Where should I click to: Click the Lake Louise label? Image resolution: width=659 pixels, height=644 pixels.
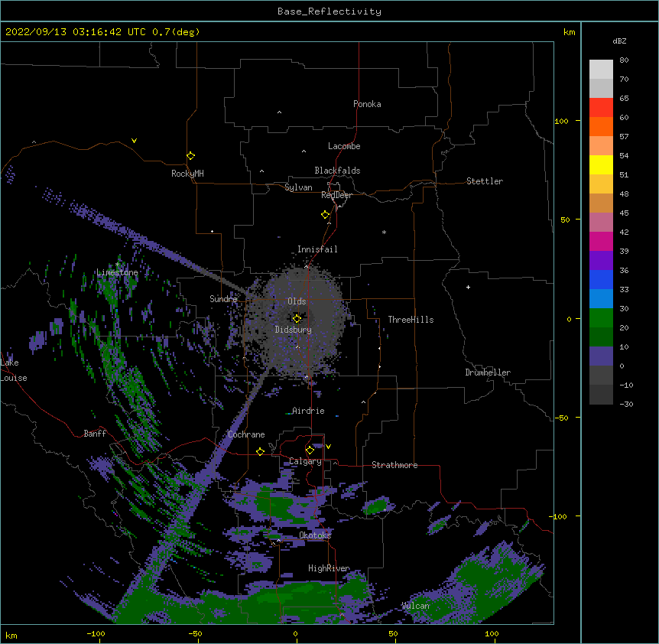[x=14, y=370]
